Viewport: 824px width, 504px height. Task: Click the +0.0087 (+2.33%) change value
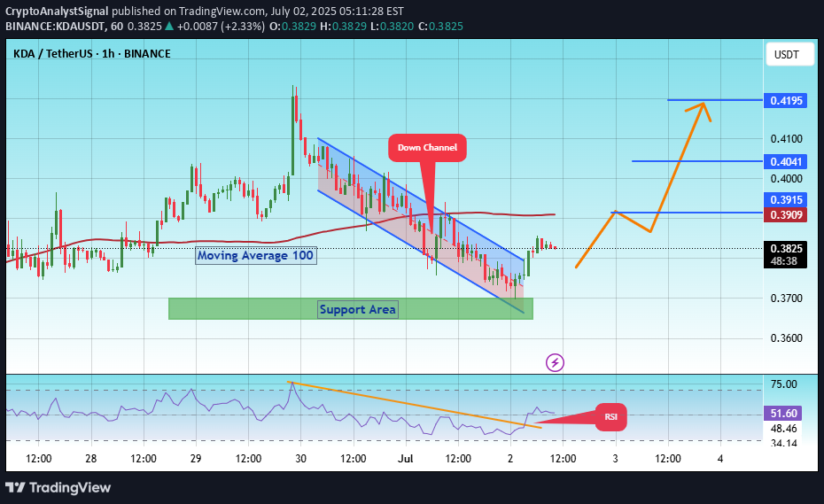pyautogui.click(x=221, y=27)
